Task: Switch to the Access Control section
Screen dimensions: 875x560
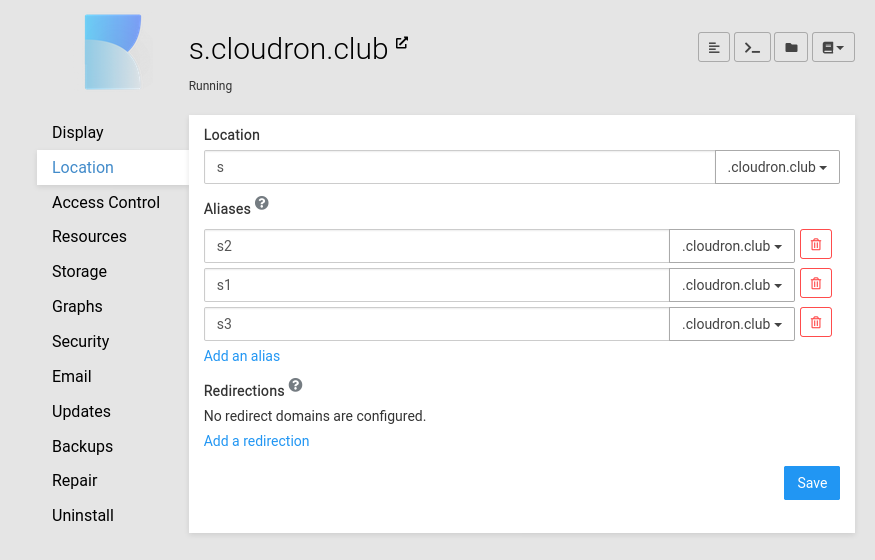Action: point(106,202)
